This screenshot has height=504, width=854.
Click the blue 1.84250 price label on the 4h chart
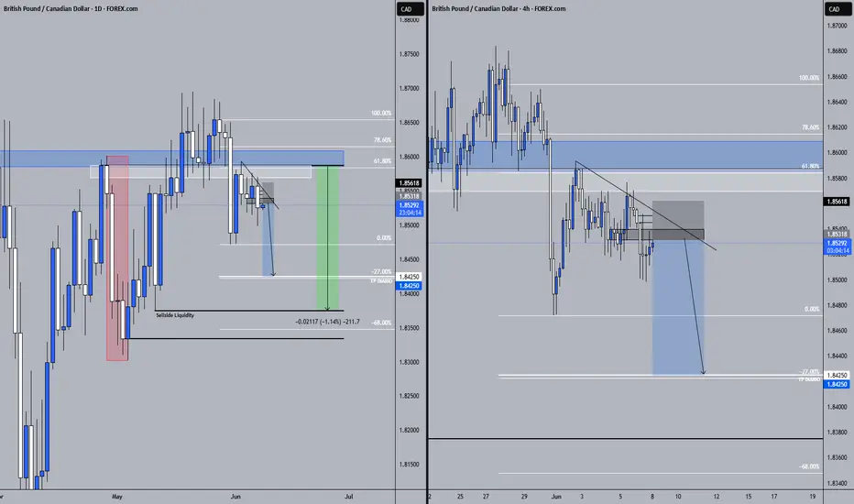pos(838,384)
